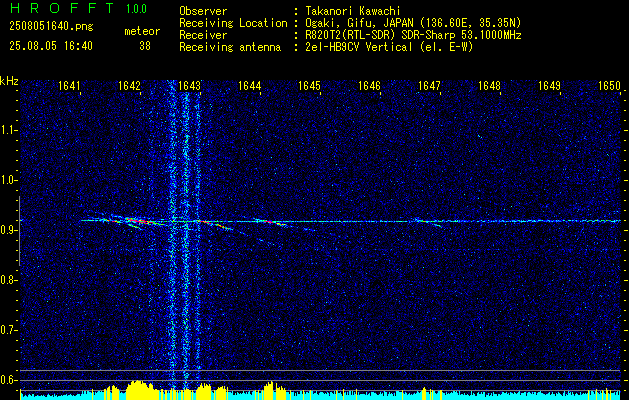Click the Receiving Location label

[x=233, y=23]
